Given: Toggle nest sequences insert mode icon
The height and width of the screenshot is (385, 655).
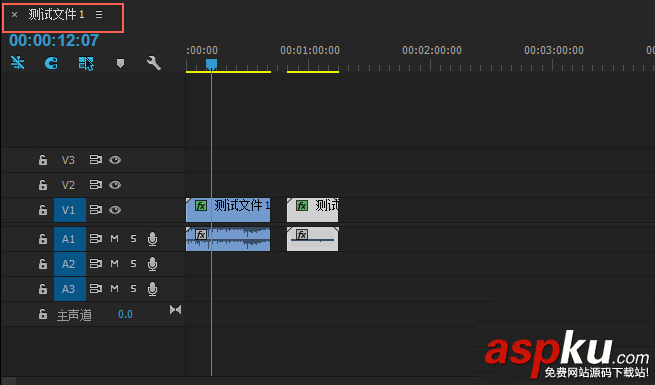Looking at the screenshot, I should tap(18, 63).
